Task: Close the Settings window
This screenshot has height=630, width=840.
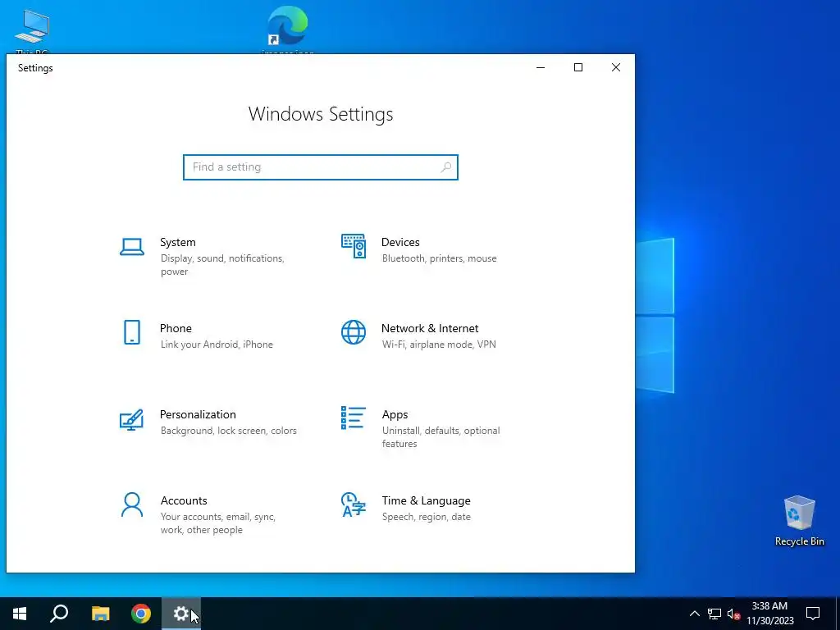Action: click(616, 67)
